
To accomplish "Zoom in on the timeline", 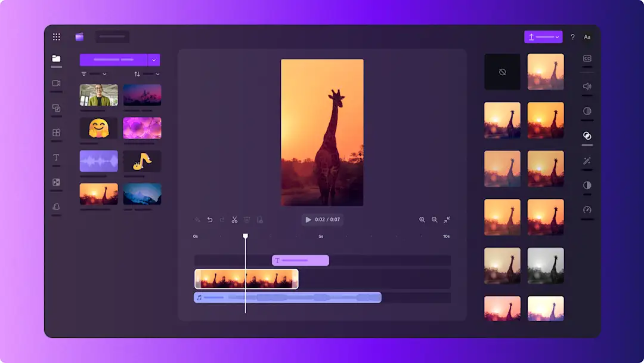I will pyautogui.click(x=422, y=220).
